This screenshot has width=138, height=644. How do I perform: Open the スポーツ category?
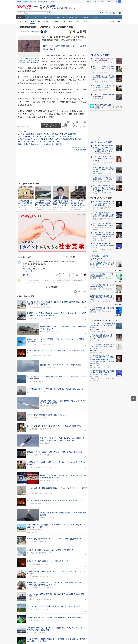click(56, 21)
